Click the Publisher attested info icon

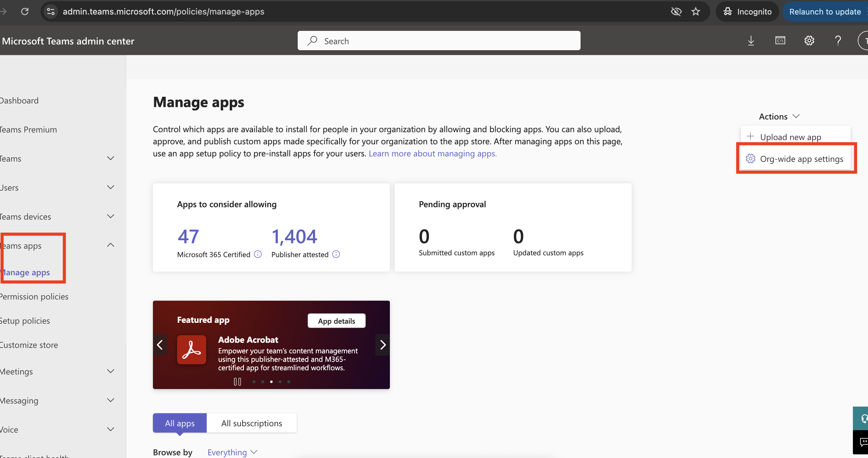click(x=336, y=254)
